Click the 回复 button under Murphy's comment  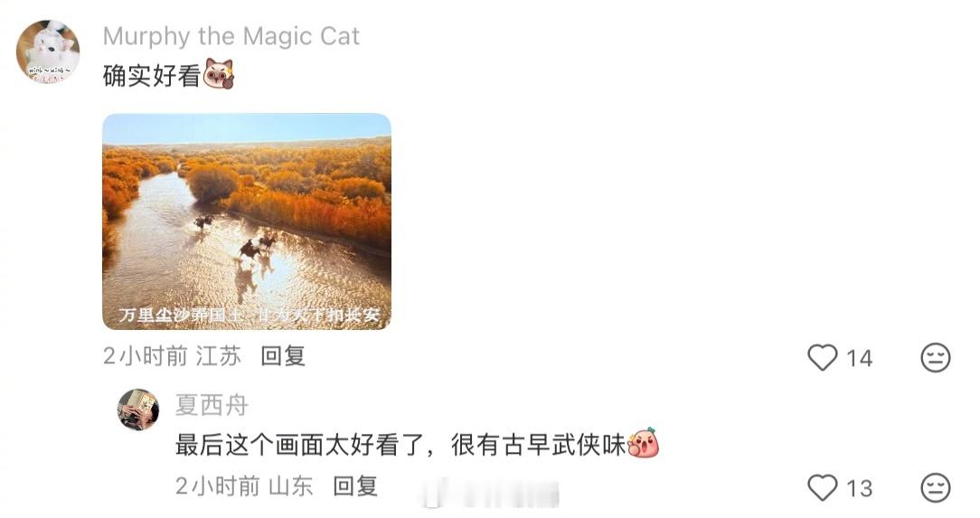pyautogui.click(x=282, y=356)
